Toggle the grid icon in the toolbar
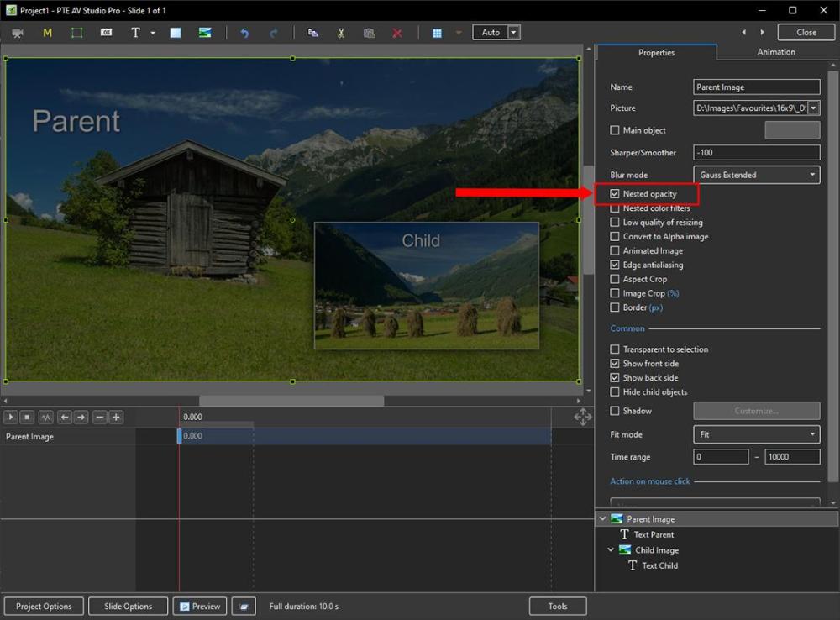This screenshot has width=840, height=620. point(437,33)
